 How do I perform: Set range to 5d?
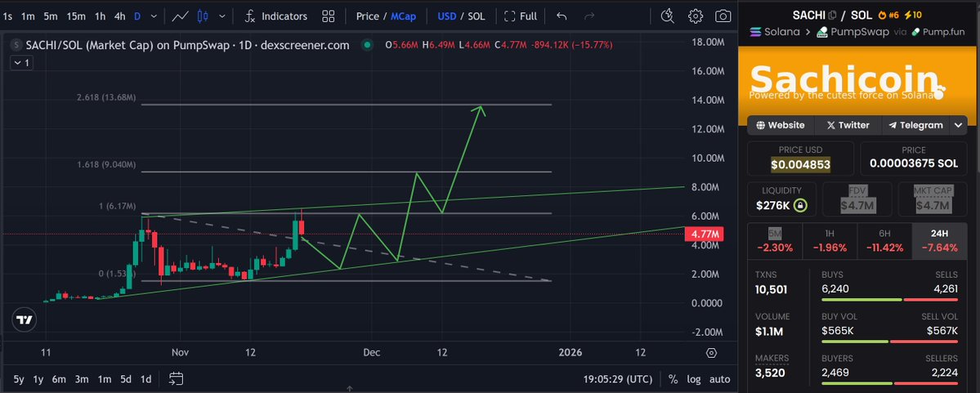pyautogui.click(x=126, y=378)
